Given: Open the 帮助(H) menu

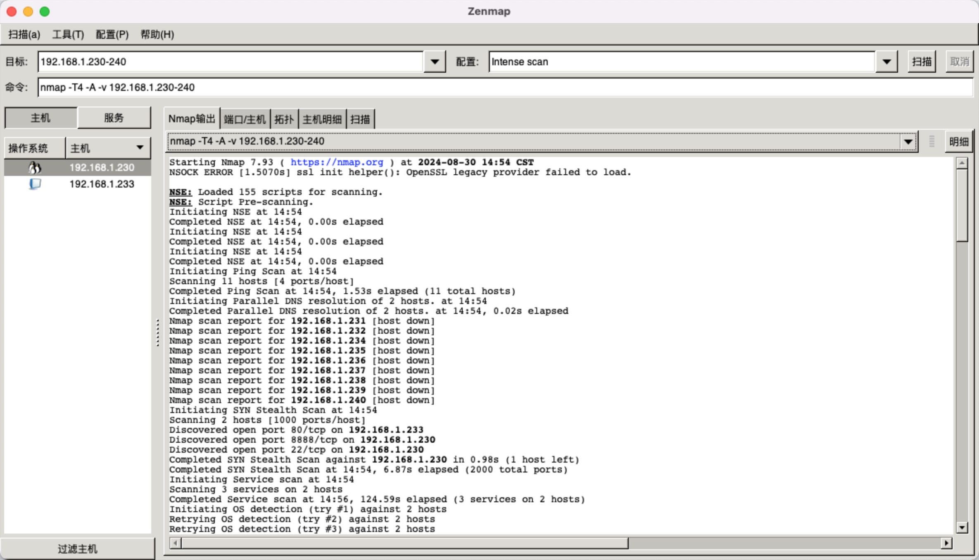Looking at the screenshot, I should (x=157, y=34).
